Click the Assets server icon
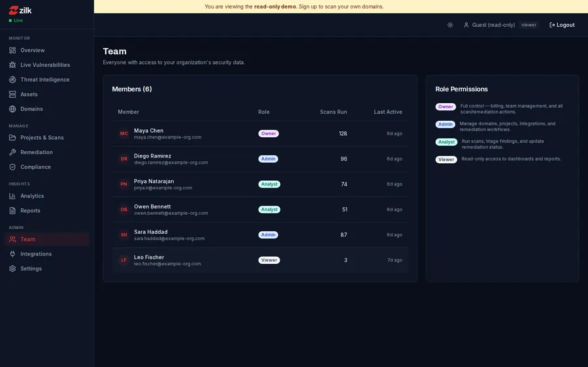 (x=12, y=94)
